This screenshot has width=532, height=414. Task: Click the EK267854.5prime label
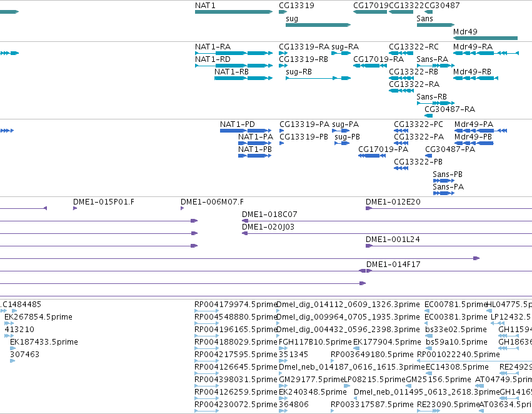tap(38, 317)
